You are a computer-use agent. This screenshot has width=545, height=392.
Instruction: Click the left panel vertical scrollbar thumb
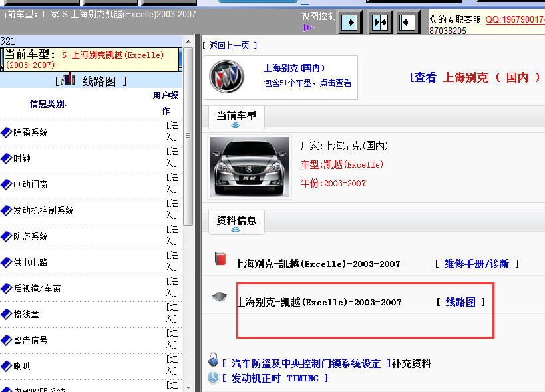click(x=188, y=136)
